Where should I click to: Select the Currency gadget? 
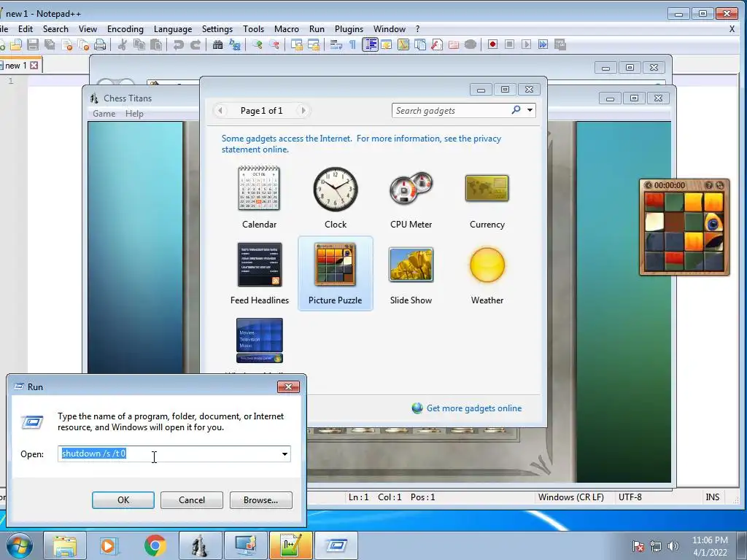[x=487, y=197]
